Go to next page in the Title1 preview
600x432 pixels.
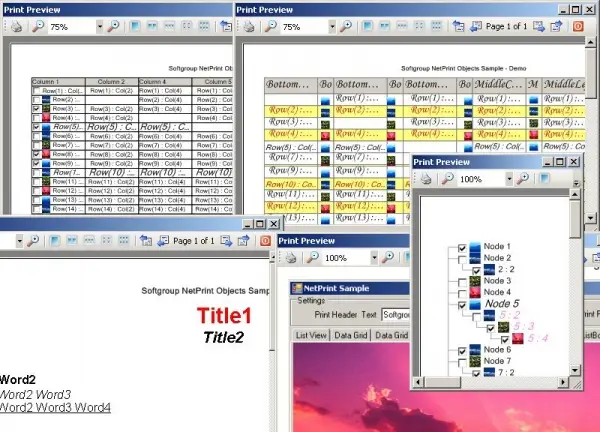tap(226, 241)
